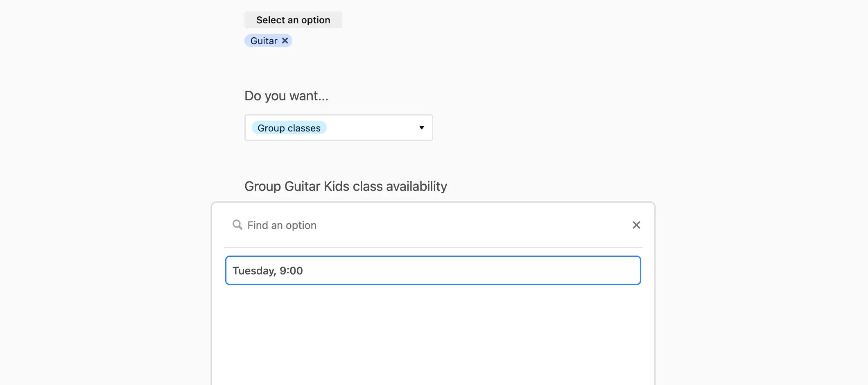Image resolution: width=868 pixels, height=385 pixels.
Task: Click the Group Guitar Kids class availability heading
Action: [x=346, y=186]
